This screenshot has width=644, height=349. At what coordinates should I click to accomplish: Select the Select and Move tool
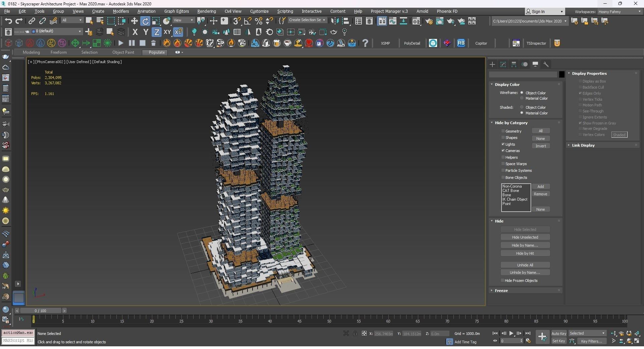(x=134, y=20)
